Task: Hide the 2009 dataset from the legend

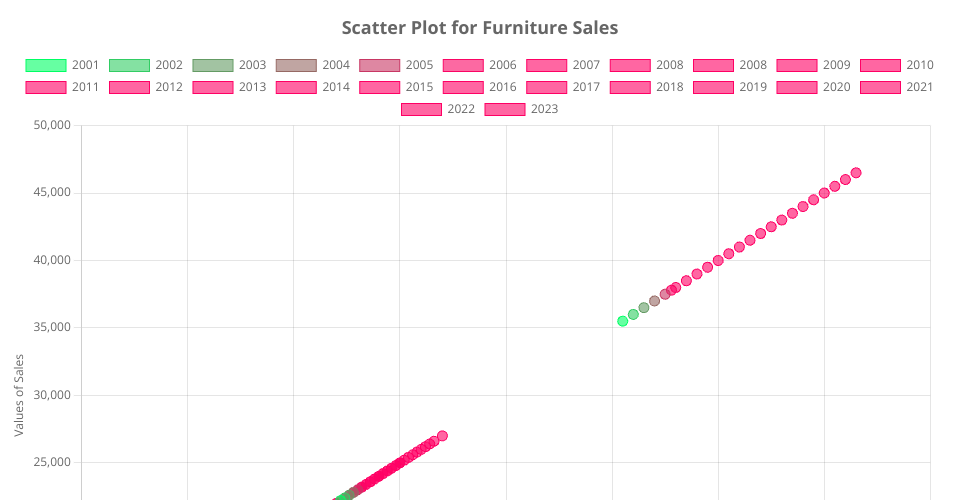Action: tap(836, 65)
